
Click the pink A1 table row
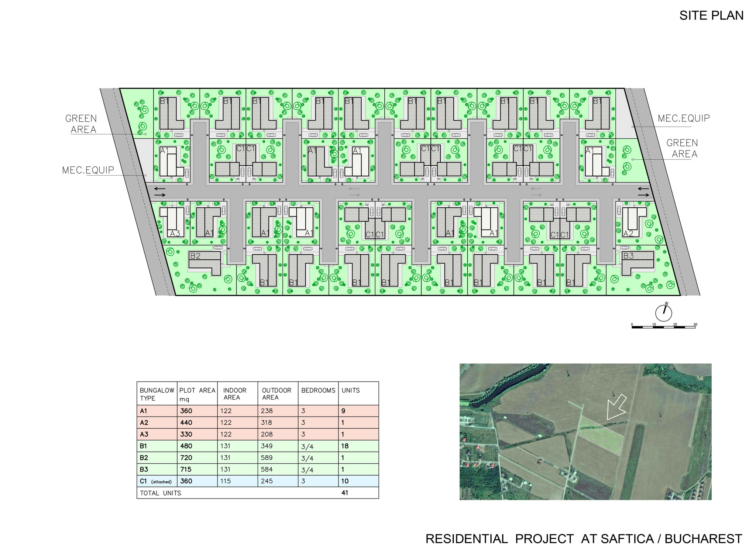(257, 411)
